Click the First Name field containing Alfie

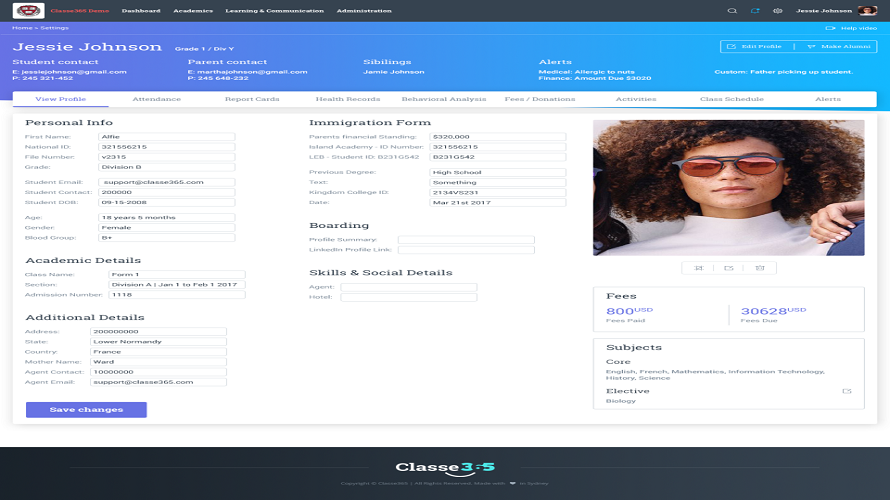pos(166,137)
